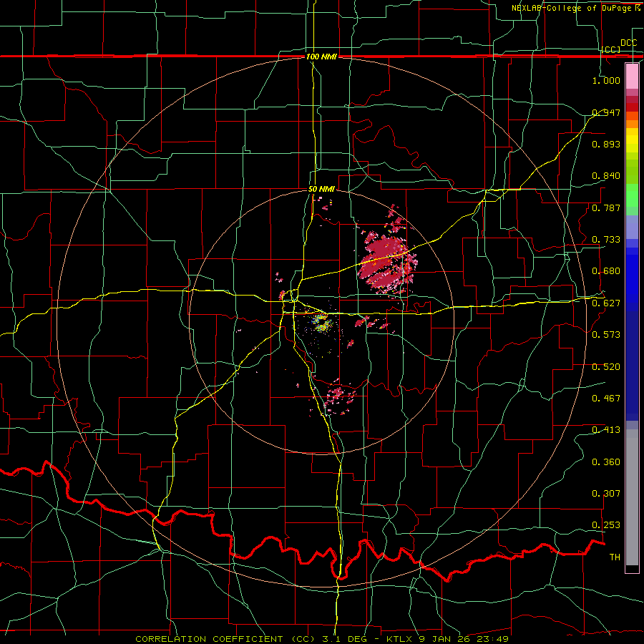
Task: Click the 0.947 scale value
Action: [x=606, y=112]
